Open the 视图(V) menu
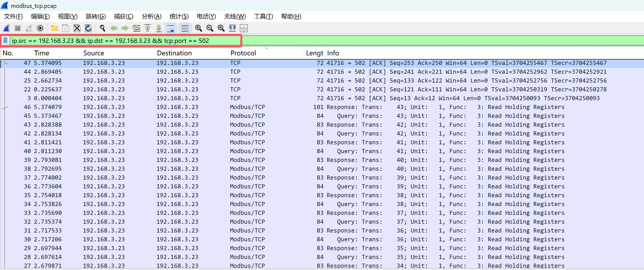This screenshot has width=644, height=270. pos(68,16)
